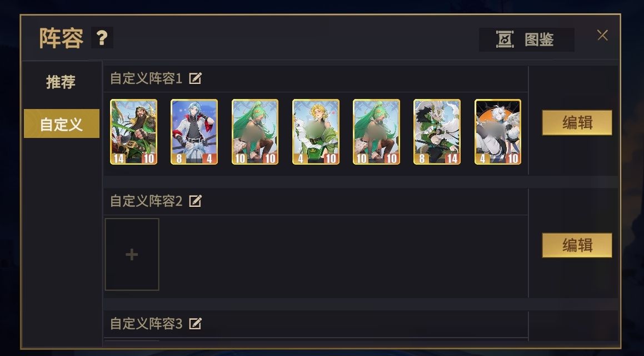Click the 图鉴 button label
644x356 pixels.
click(x=539, y=40)
